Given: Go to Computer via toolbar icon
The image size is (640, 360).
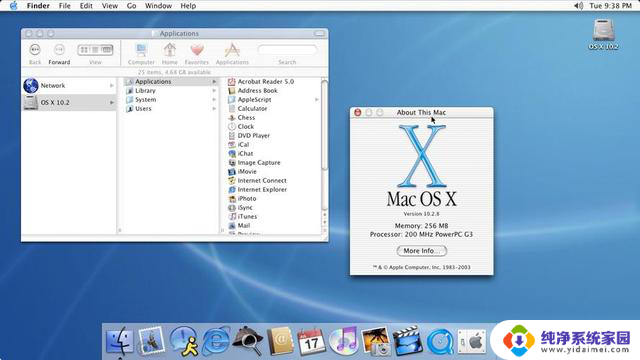Looking at the screenshot, I should (141, 51).
